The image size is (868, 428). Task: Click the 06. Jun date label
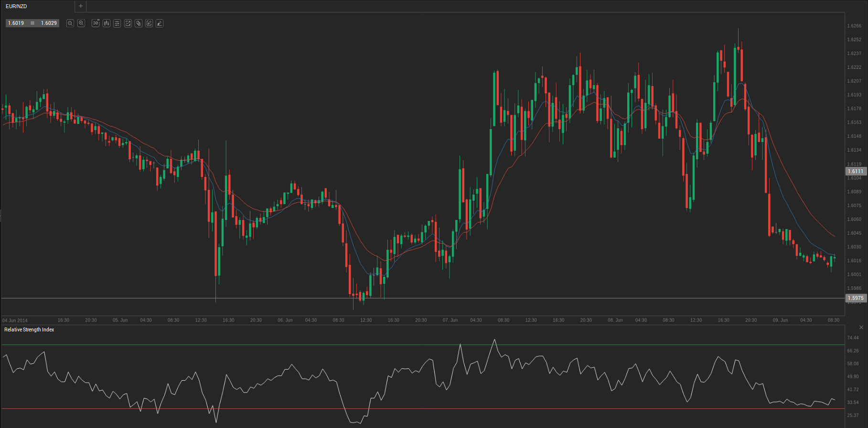click(x=285, y=320)
